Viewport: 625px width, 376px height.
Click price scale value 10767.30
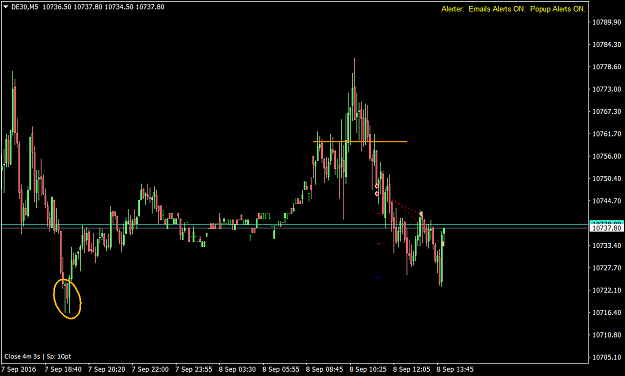coord(607,111)
